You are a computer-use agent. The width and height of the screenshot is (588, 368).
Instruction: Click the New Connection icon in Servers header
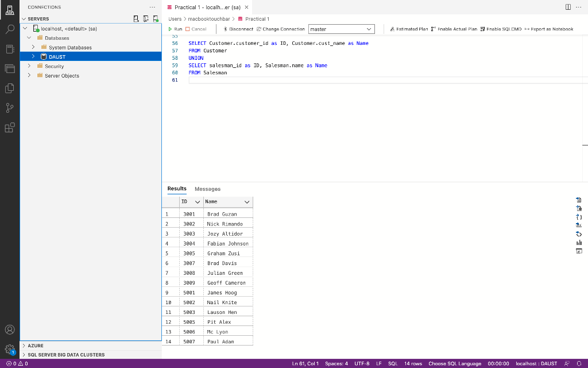136,19
